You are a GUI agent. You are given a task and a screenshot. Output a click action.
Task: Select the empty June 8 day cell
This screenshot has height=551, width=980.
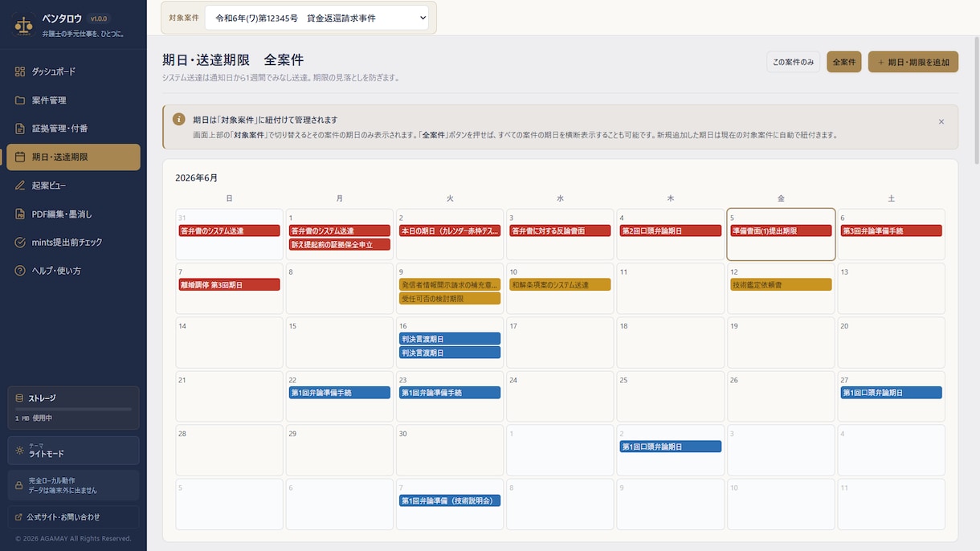[x=340, y=288]
